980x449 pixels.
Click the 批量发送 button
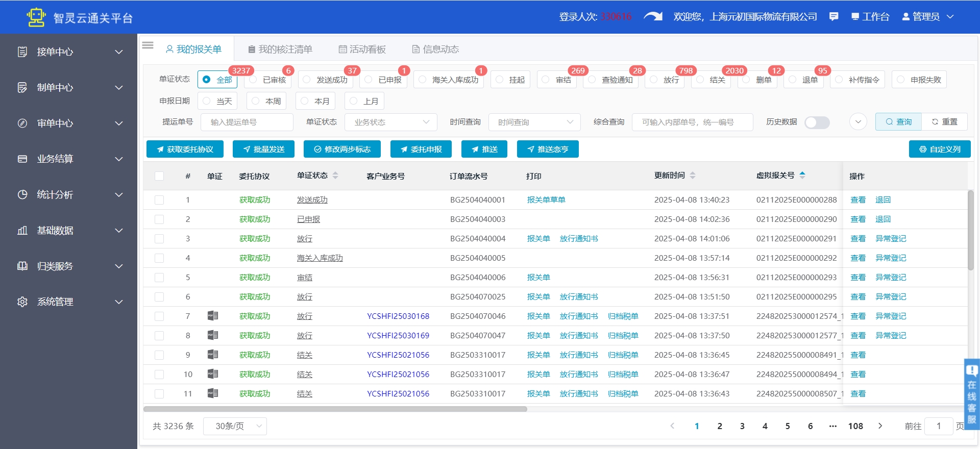263,149
